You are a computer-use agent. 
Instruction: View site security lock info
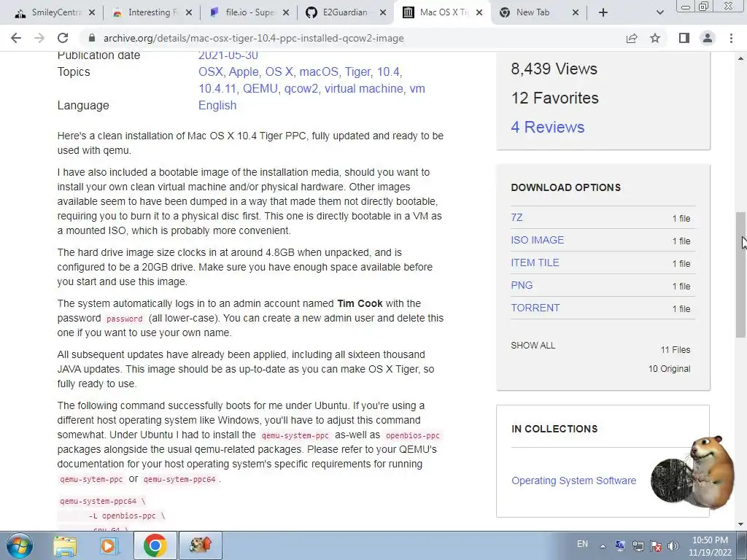92,38
